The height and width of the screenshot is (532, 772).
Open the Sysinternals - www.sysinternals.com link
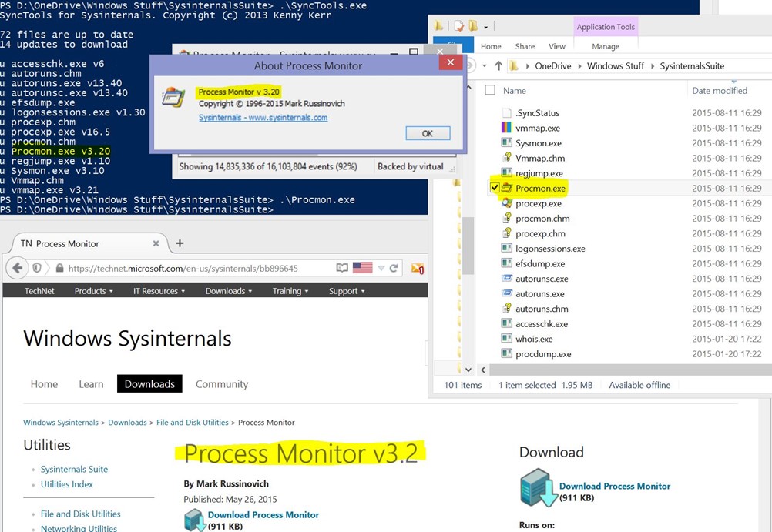pyautogui.click(x=263, y=118)
